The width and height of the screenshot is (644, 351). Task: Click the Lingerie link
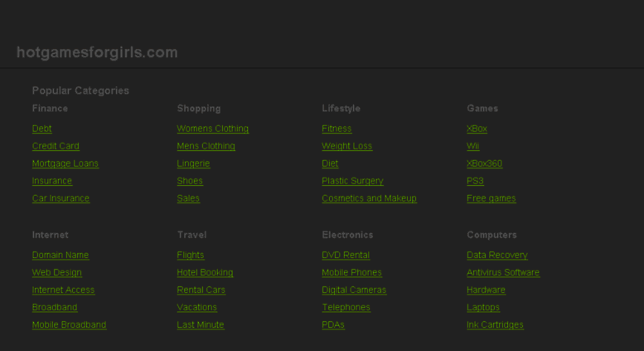[193, 163]
